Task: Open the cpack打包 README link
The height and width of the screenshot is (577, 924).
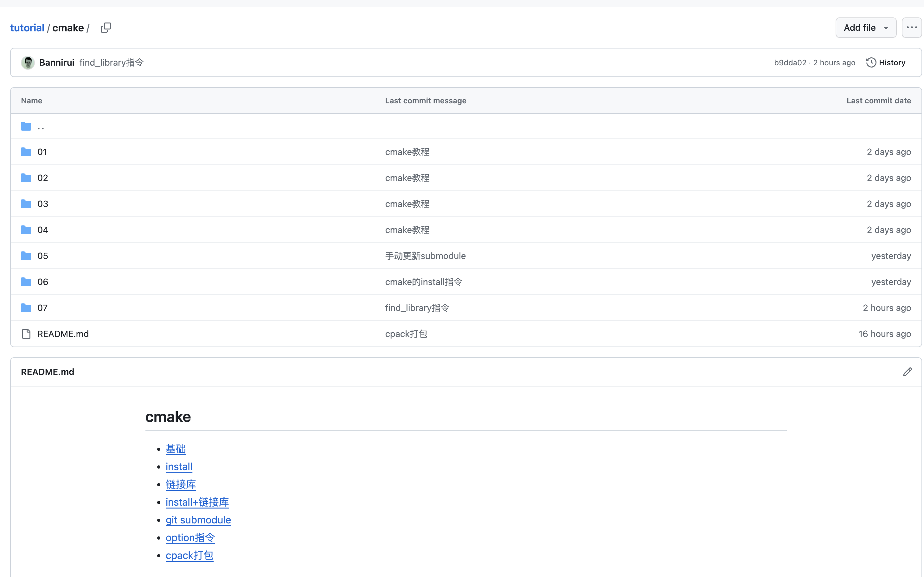Action: 189,555
